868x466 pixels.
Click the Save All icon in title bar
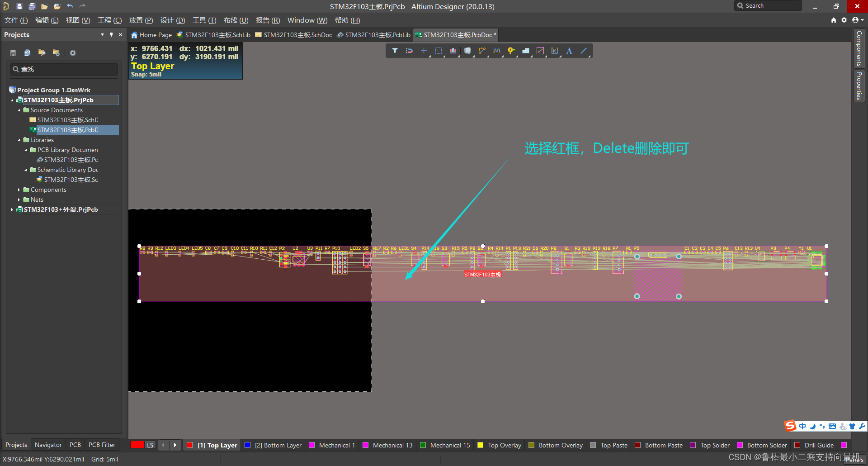coord(32,6)
